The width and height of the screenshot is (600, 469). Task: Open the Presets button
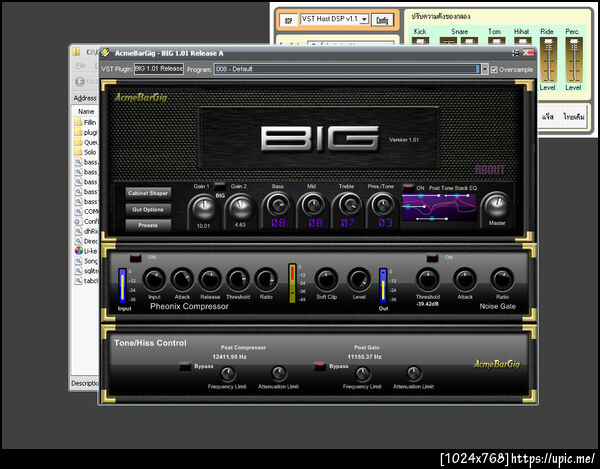(148, 225)
